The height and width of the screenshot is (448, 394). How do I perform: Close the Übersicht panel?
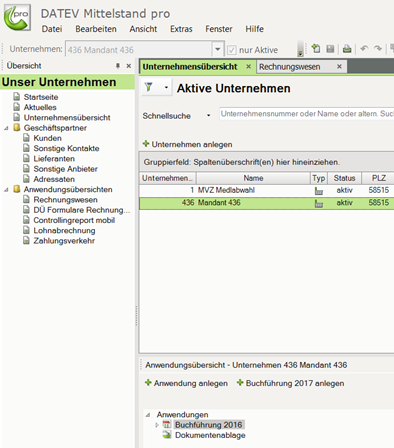[x=129, y=66]
